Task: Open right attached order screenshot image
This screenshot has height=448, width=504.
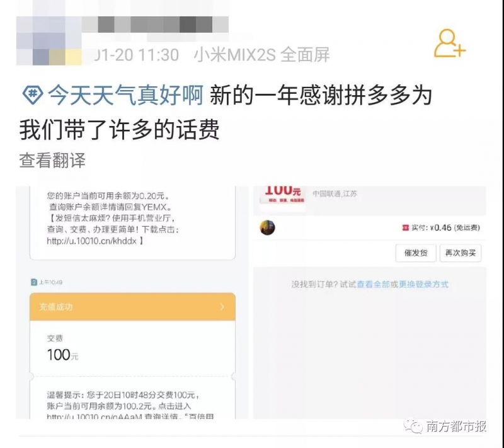Action: pyautogui.click(x=370, y=302)
